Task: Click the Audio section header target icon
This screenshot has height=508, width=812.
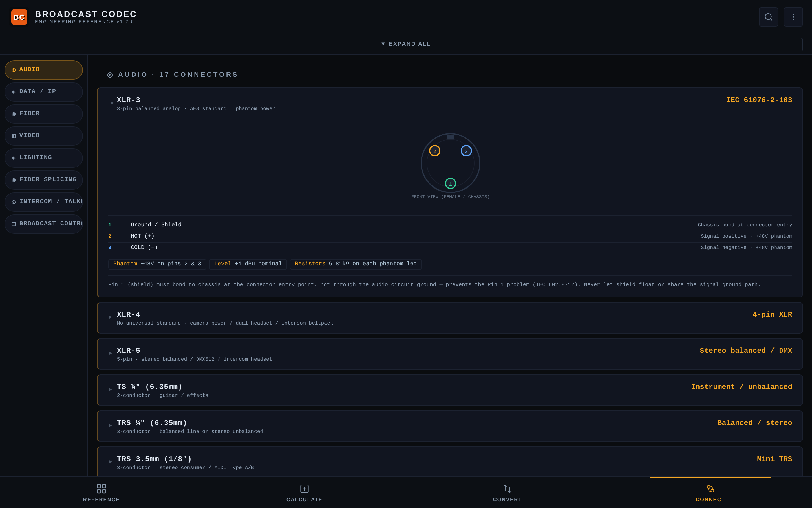Action: click(x=110, y=75)
